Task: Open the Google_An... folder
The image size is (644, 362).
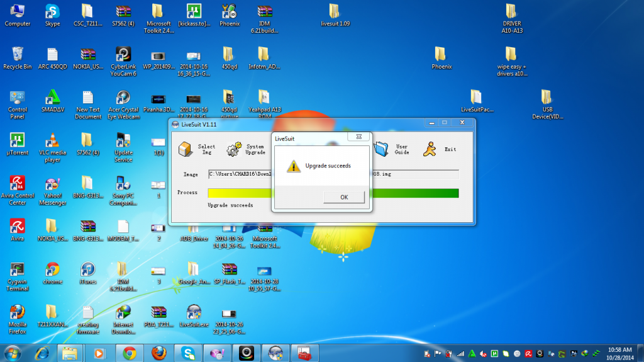Action: (x=194, y=273)
